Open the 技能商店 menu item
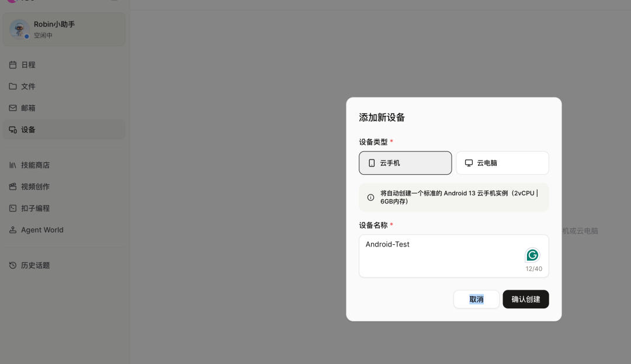 pos(35,165)
